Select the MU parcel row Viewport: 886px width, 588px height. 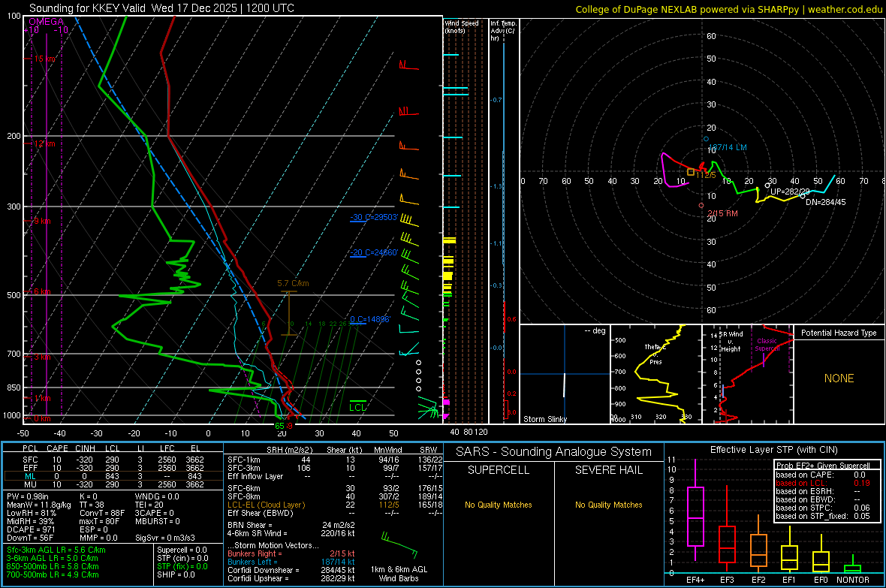[x=113, y=484]
